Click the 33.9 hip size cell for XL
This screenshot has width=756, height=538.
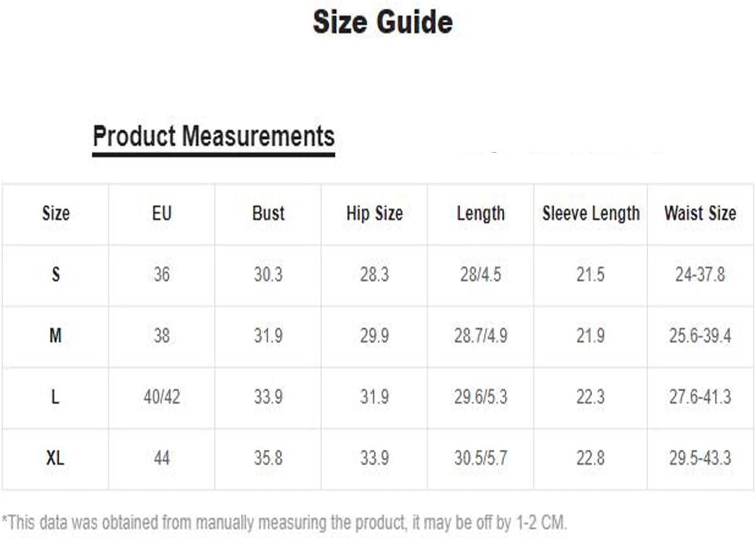[374, 458]
